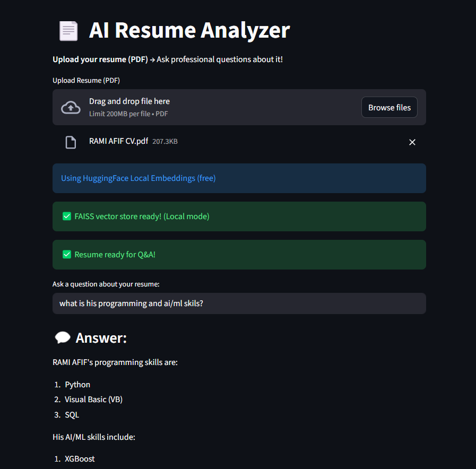Click the AI Resume Analyzer heading
The height and width of the screenshot is (469, 476).
(189, 30)
